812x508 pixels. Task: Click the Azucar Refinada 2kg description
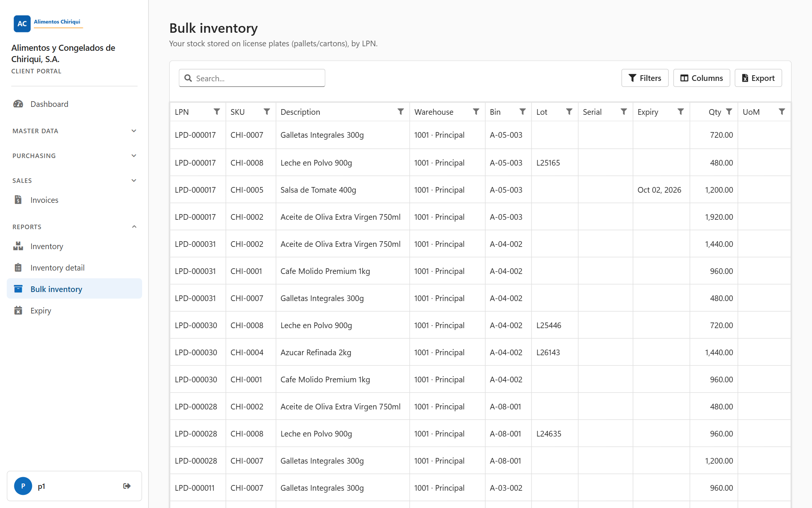pyautogui.click(x=316, y=352)
